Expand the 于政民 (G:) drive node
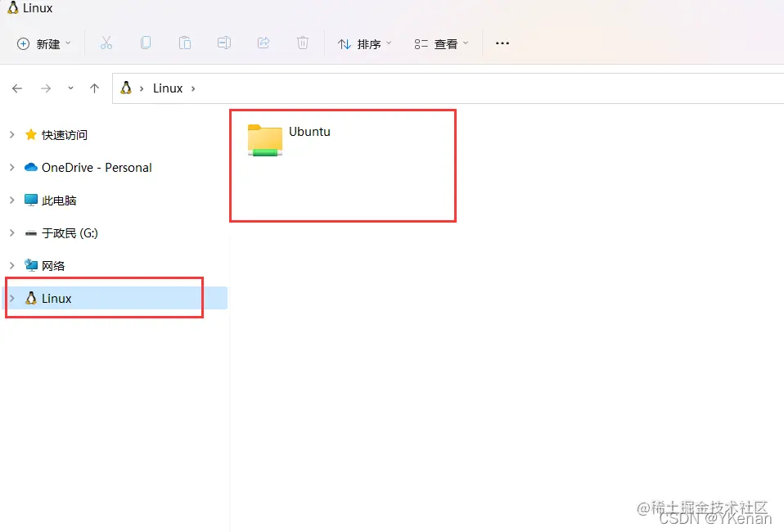 coord(12,233)
